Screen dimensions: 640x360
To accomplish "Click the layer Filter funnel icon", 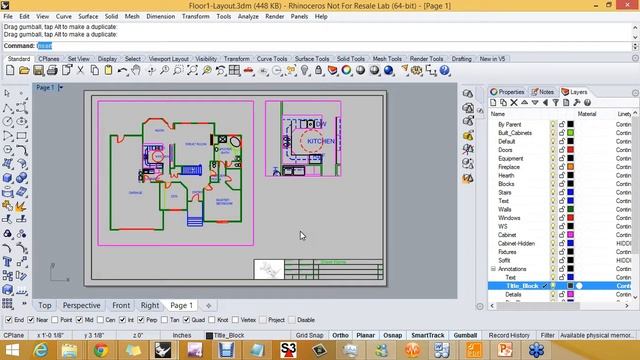I will (556, 103).
